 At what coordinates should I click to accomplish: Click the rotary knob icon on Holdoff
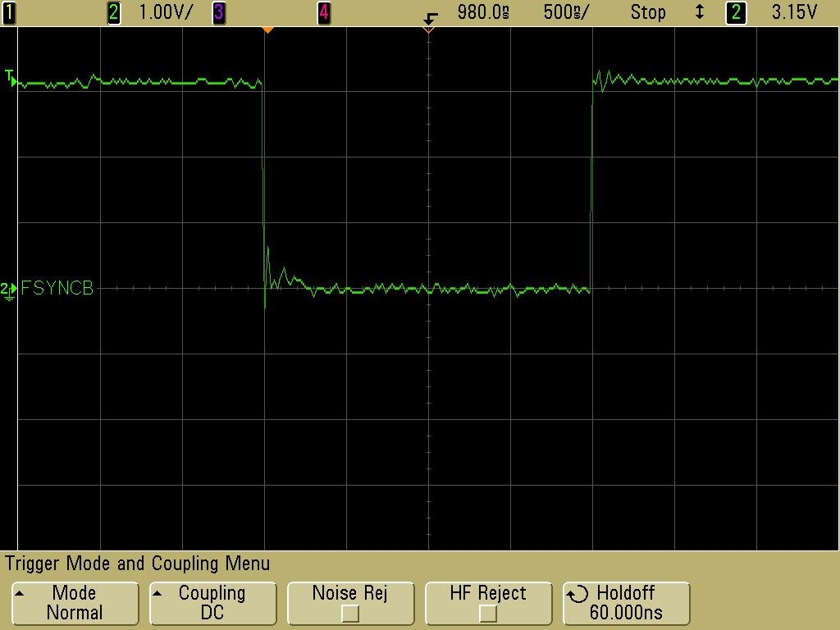(x=578, y=595)
